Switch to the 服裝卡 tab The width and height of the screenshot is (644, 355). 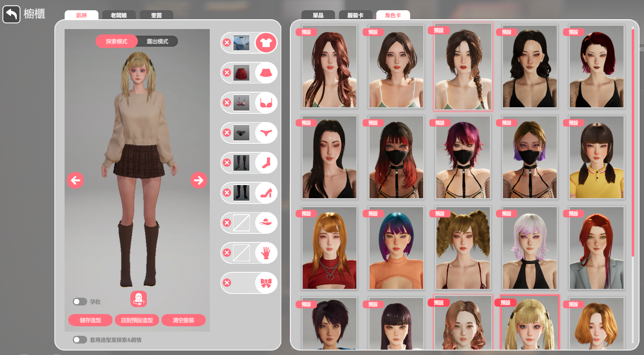(x=355, y=15)
